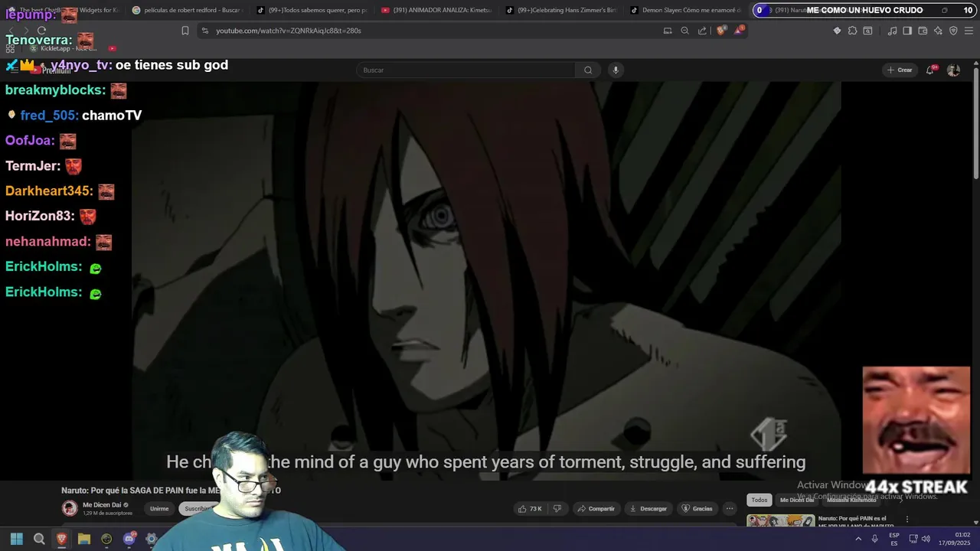Viewport: 980px width, 551px height.
Task: Switch to 'Demon Slayer' TikTok tab
Action: point(686,10)
